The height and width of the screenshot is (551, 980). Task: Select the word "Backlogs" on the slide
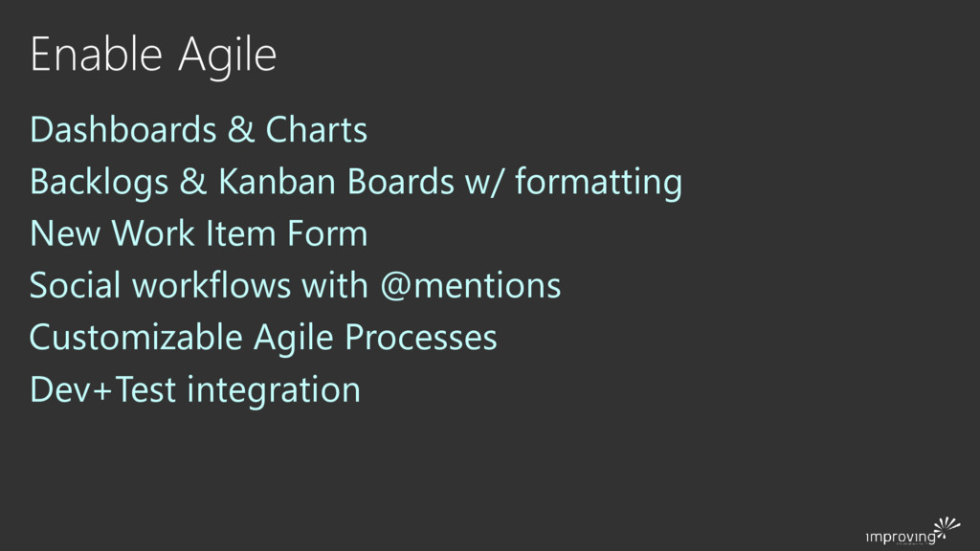click(100, 182)
